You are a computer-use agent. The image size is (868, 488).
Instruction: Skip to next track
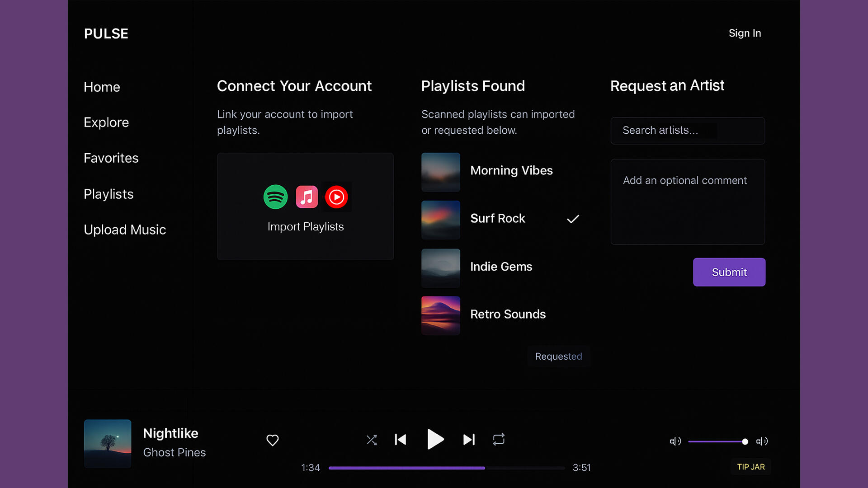click(469, 440)
